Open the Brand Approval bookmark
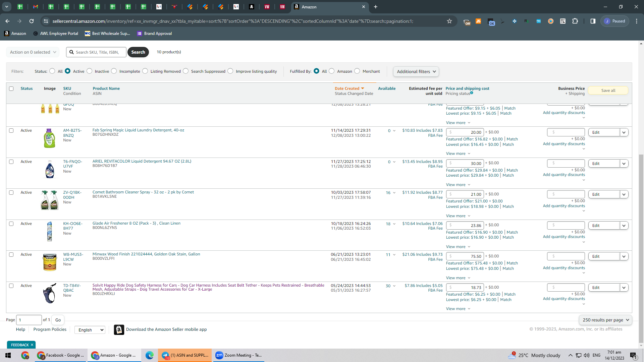 tap(155, 34)
